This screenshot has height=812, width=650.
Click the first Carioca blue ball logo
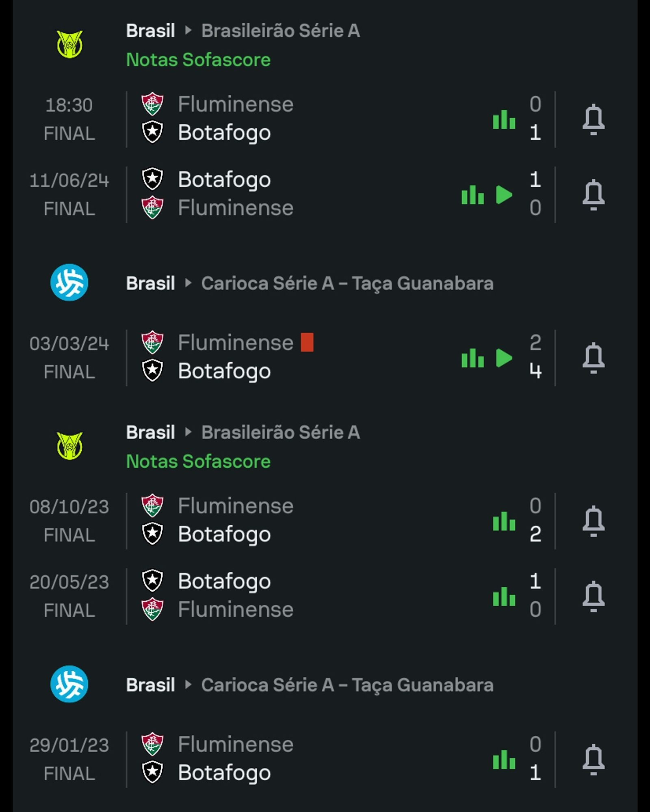coord(69,283)
